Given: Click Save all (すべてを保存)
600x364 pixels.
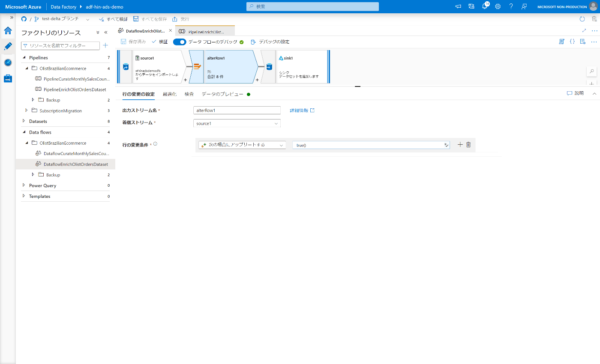Looking at the screenshot, I should pyautogui.click(x=150, y=19).
